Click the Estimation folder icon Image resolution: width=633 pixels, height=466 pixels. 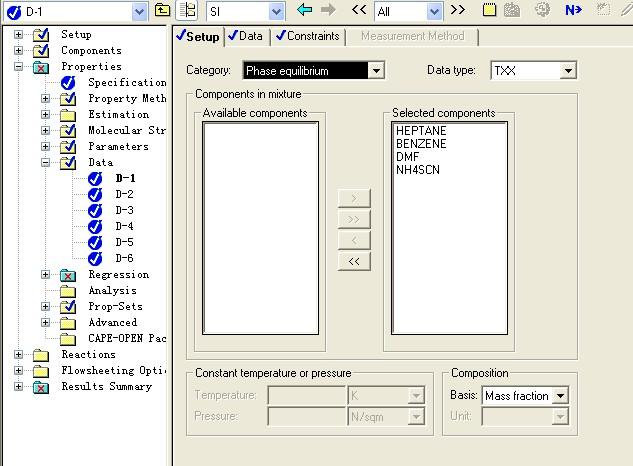pyautogui.click(x=68, y=115)
